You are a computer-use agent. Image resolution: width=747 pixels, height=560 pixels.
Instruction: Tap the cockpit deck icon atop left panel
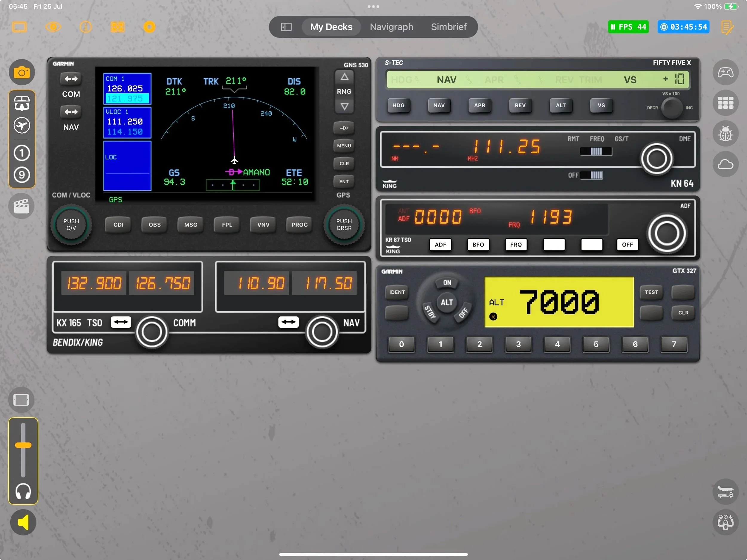click(x=22, y=103)
